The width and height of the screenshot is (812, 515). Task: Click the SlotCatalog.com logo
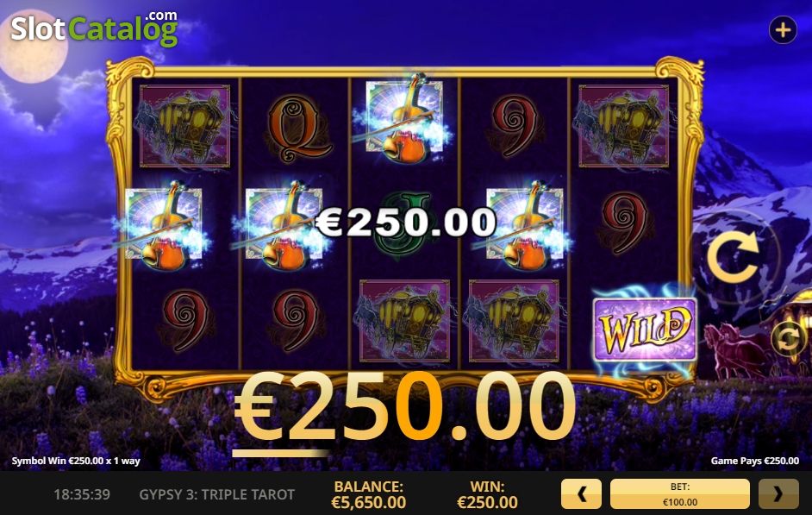(94, 28)
